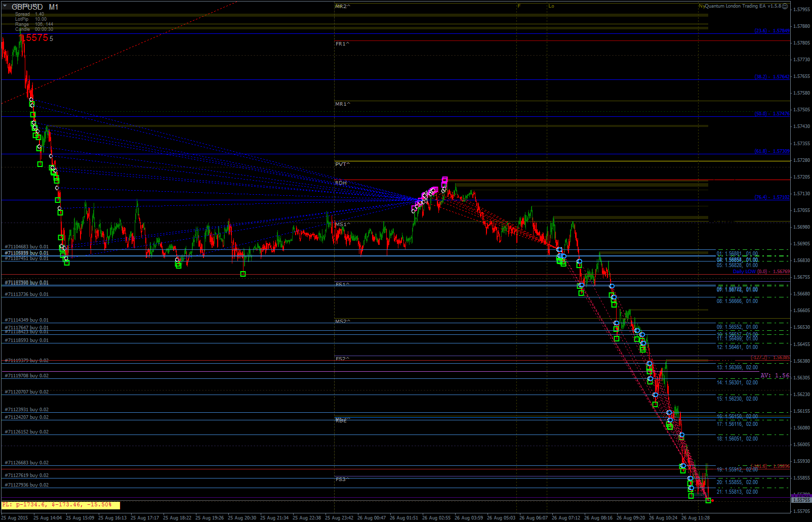The height and width of the screenshot is (522, 812).
Task: Click the Daily LOW (0.0) - 1.56769 label
Action: tap(761, 272)
